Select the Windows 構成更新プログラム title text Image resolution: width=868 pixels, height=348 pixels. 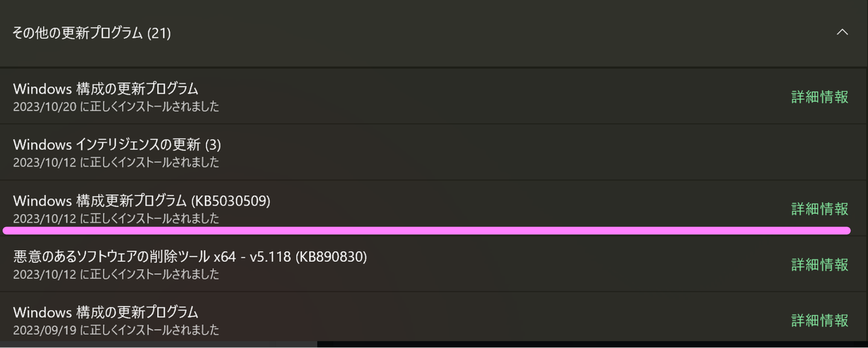[99, 200]
